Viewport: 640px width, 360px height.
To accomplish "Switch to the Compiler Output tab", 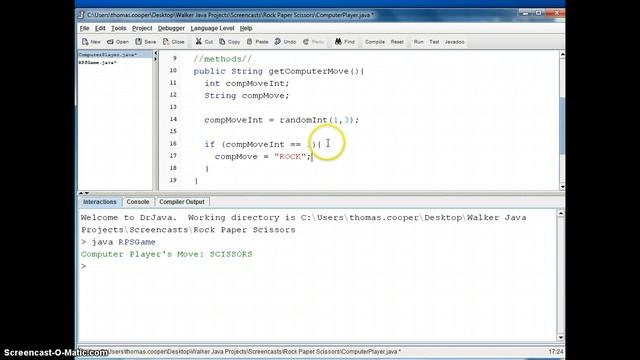I will coord(182,202).
